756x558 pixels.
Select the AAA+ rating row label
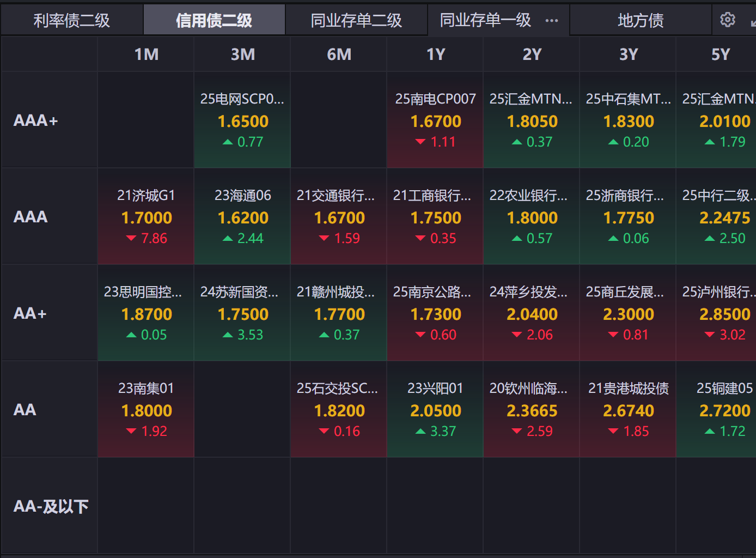point(36,120)
